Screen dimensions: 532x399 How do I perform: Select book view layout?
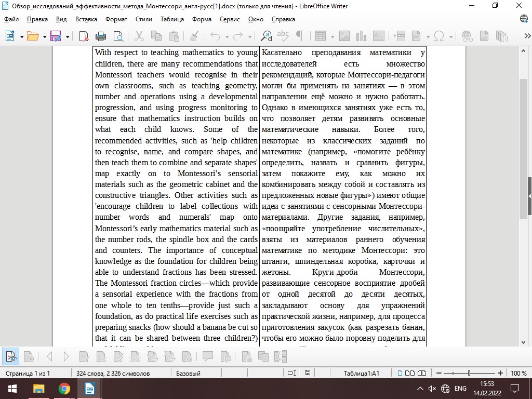[422, 373]
